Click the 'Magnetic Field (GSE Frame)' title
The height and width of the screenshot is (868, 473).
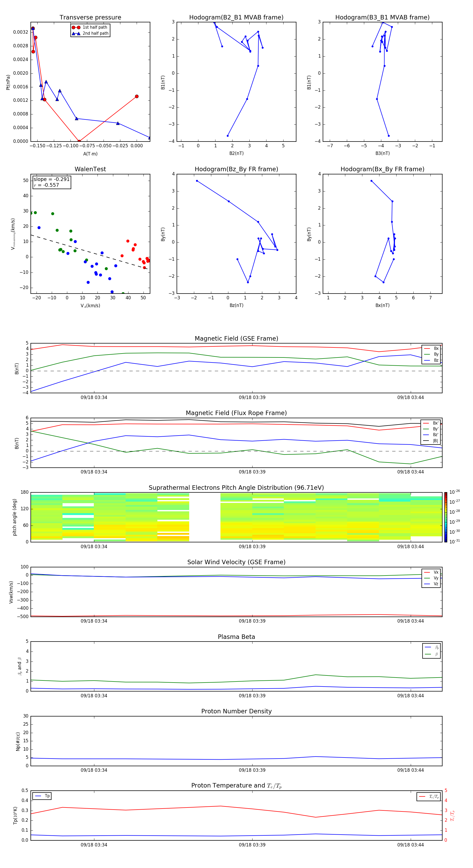click(x=236, y=339)
